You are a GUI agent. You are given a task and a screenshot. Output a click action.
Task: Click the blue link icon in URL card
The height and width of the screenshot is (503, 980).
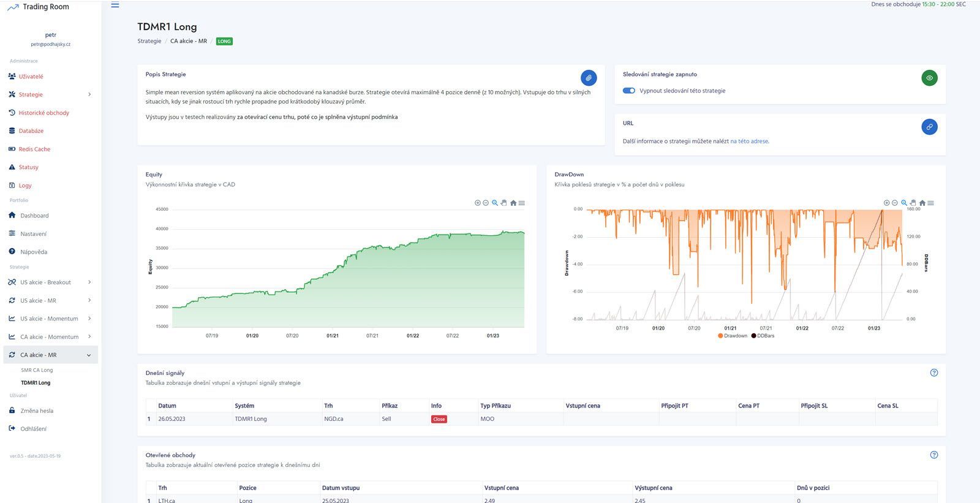tap(929, 127)
